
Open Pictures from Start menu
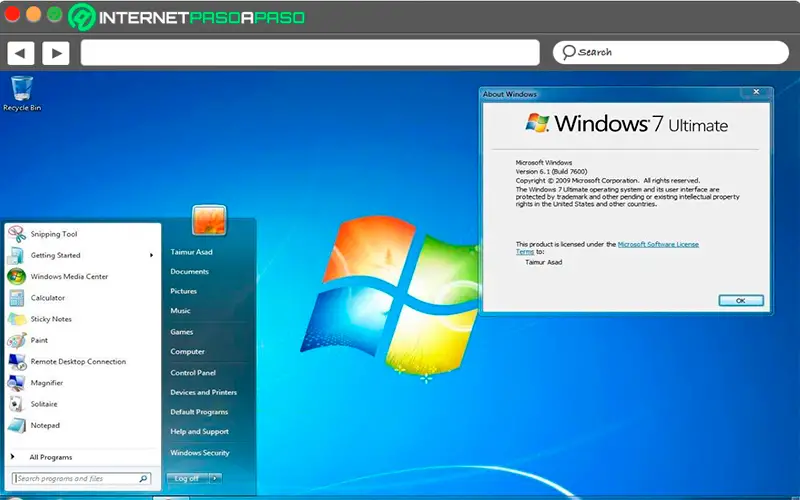click(x=184, y=291)
